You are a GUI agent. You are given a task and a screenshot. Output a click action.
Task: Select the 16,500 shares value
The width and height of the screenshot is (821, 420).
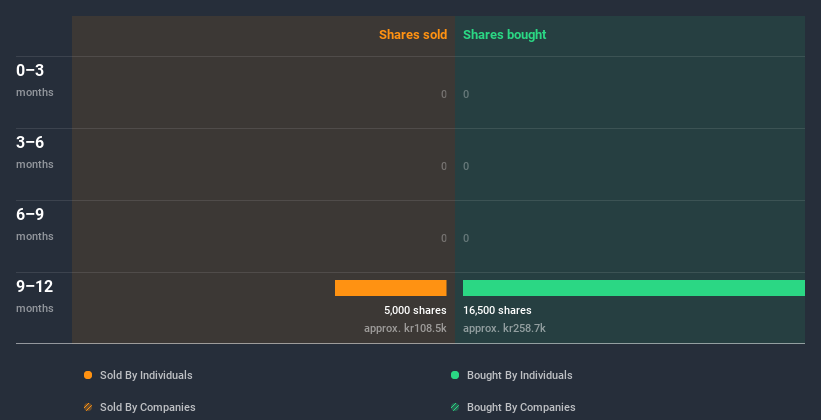pos(497,310)
